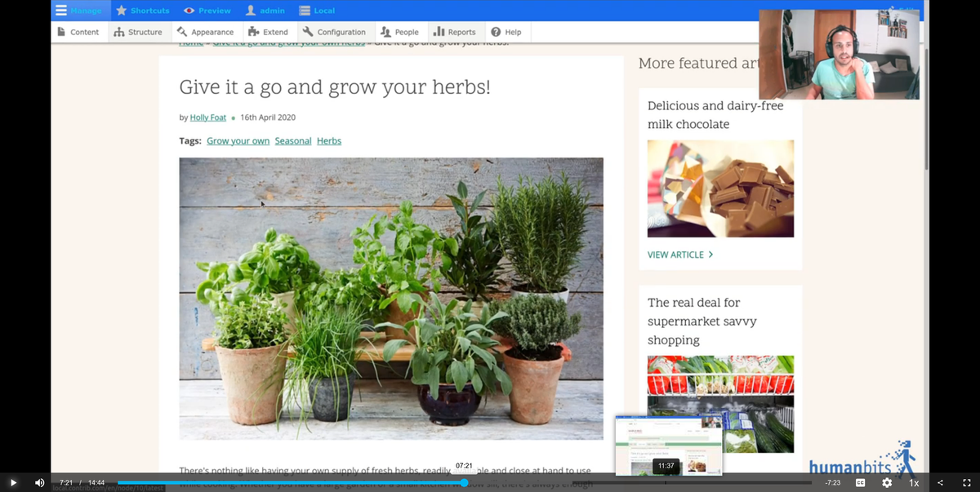Click the date 16th April 2020
This screenshot has width=980, height=492.
tap(268, 117)
